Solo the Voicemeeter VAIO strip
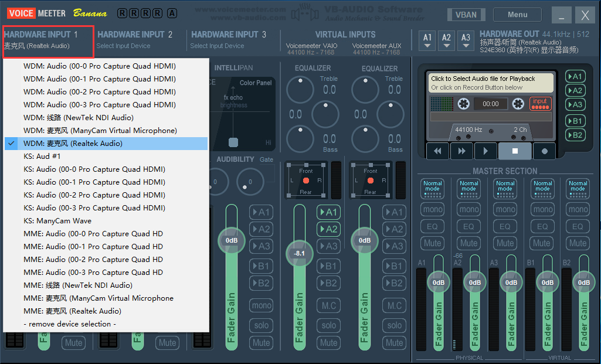The image size is (601, 364). point(328,325)
